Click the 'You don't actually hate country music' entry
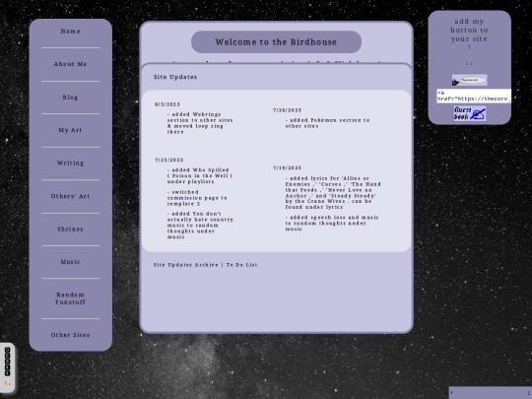This screenshot has height=399, width=532. (x=200, y=226)
